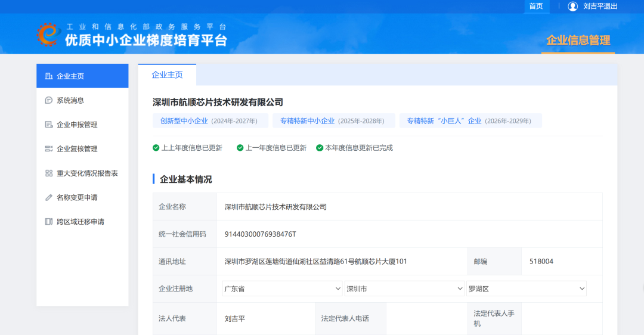Screen dimensions: 644x335
Task: Open 企业信息管理 header tab
Action: [x=578, y=40]
